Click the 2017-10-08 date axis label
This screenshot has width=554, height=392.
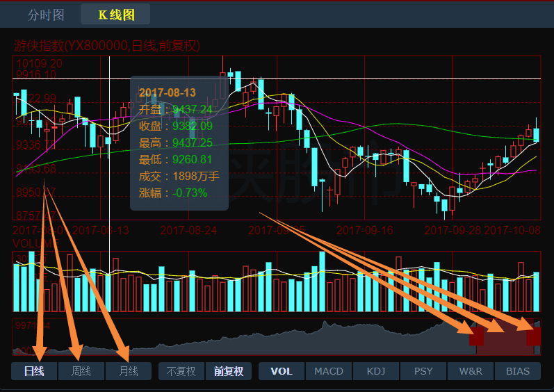[x=512, y=230]
